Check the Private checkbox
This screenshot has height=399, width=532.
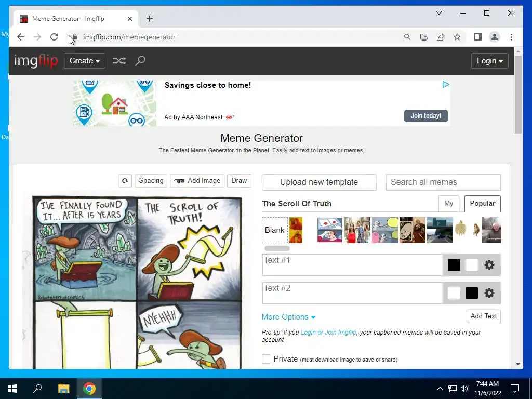click(267, 359)
